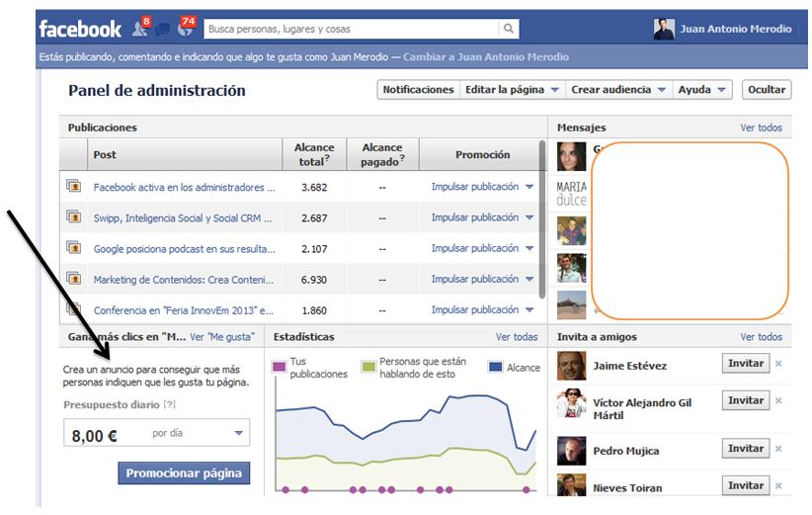Click Cambiar a Juan Antonio Merodio link

pyautogui.click(x=486, y=57)
